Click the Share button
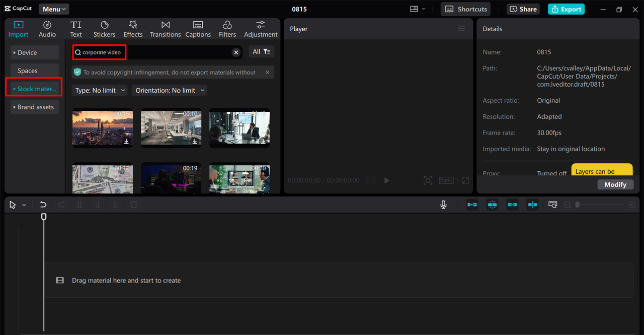 coord(523,9)
